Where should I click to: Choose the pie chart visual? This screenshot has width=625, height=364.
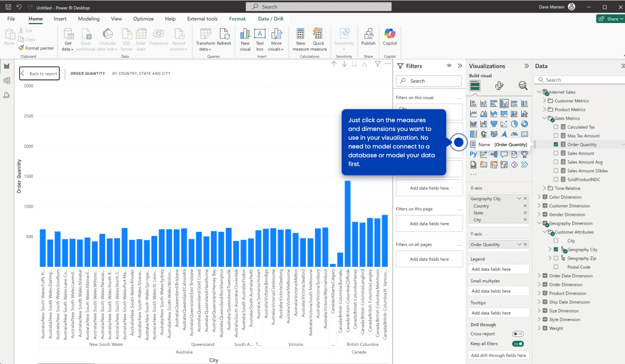pyautogui.click(x=514, y=124)
